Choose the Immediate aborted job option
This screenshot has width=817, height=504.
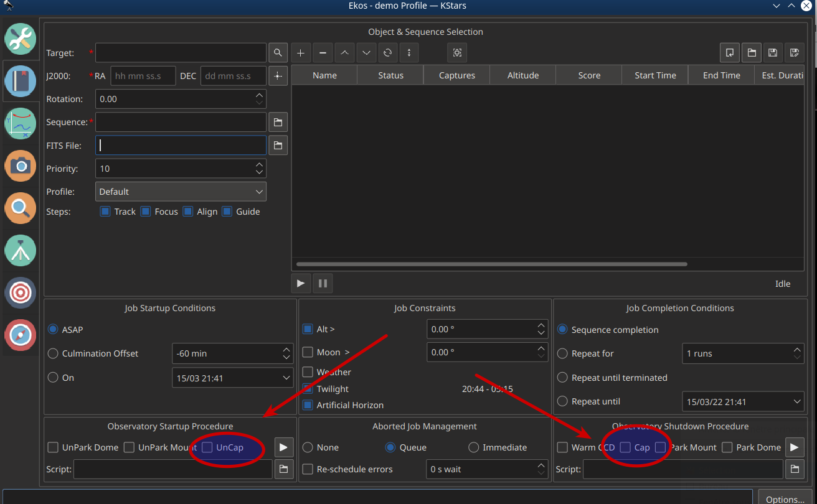coord(473,447)
